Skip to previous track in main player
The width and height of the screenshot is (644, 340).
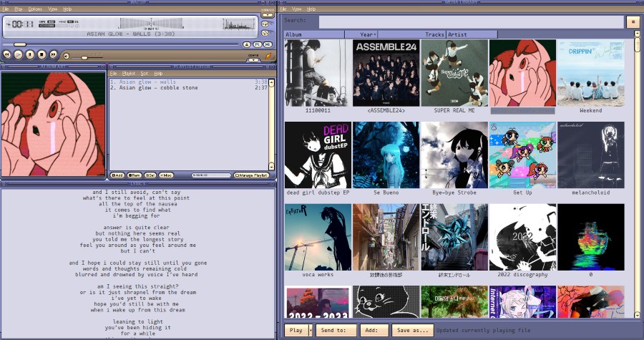tap(7, 54)
